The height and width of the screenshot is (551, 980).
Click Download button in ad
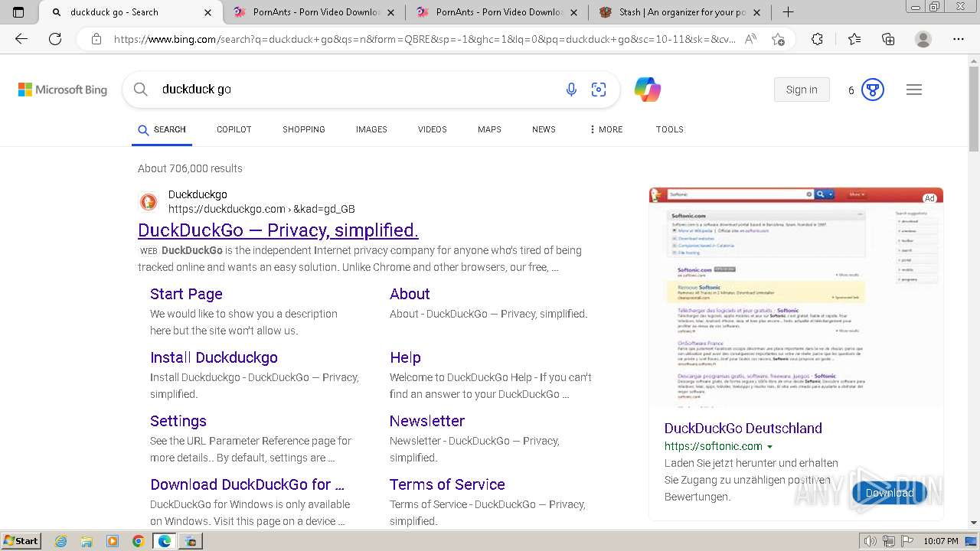click(890, 493)
